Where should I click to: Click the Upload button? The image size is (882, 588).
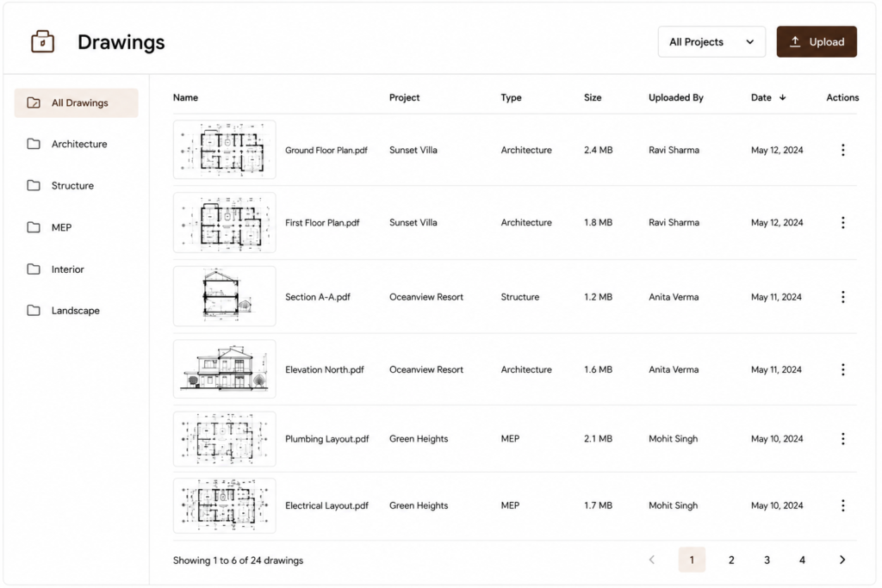(817, 41)
